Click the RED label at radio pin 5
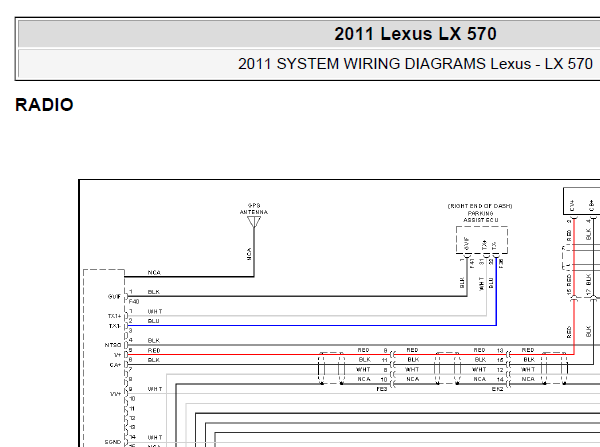 click(154, 350)
